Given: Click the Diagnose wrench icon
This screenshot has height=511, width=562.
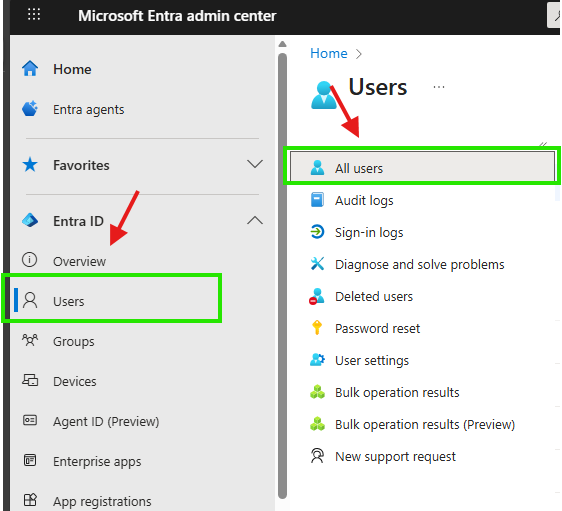Looking at the screenshot, I should click(x=317, y=263).
